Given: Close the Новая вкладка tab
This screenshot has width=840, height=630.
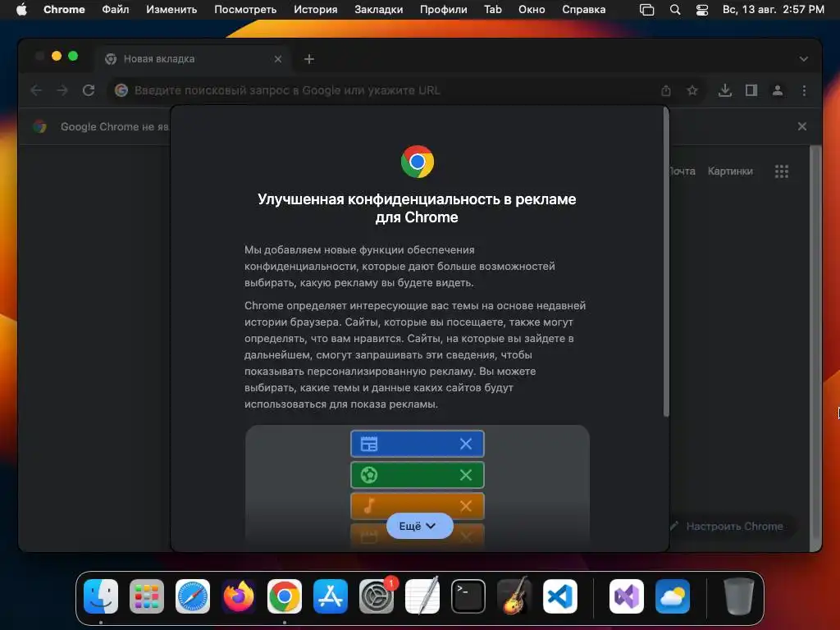Looking at the screenshot, I should click(x=277, y=59).
